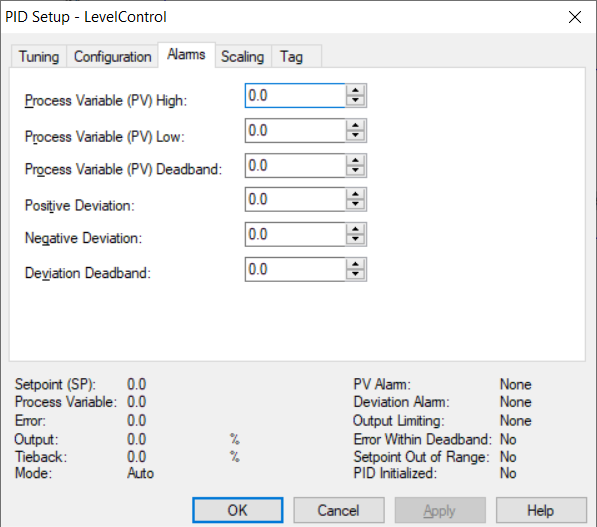
Task: Increase Process Variable (PV) High value
Action: (356, 91)
